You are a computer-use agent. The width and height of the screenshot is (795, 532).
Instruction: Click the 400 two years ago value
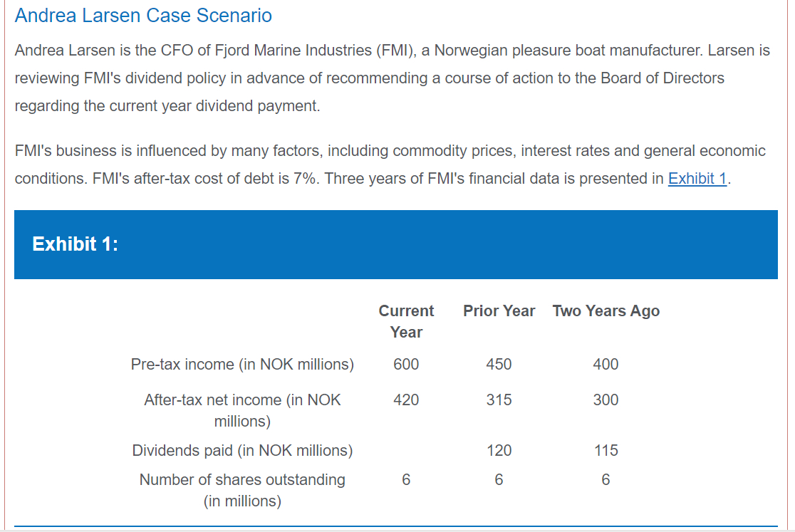[606, 364]
